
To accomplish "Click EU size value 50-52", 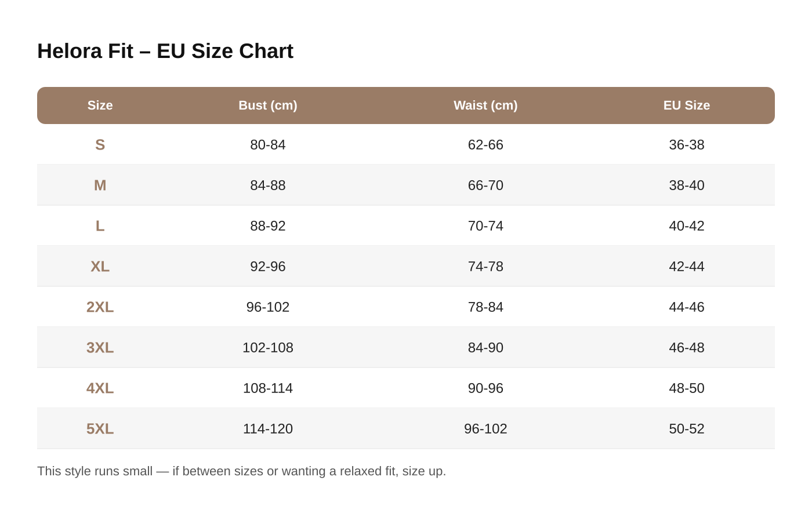I will [x=687, y=429].
